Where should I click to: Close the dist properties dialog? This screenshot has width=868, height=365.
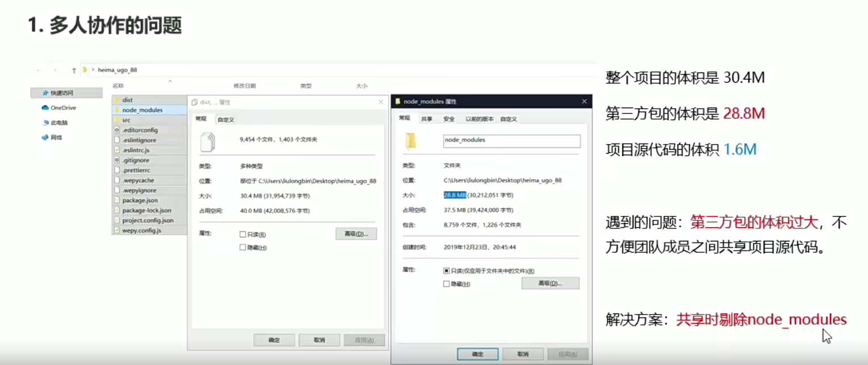click(x=381, y=102)
